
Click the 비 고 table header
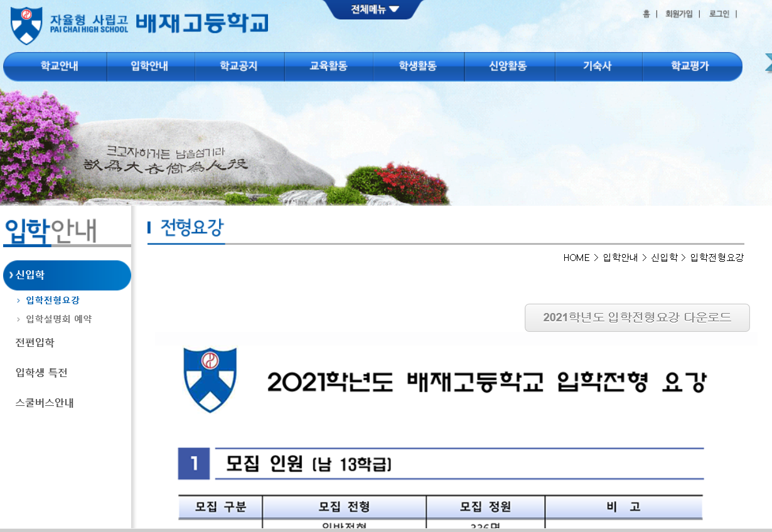point(624,507)
